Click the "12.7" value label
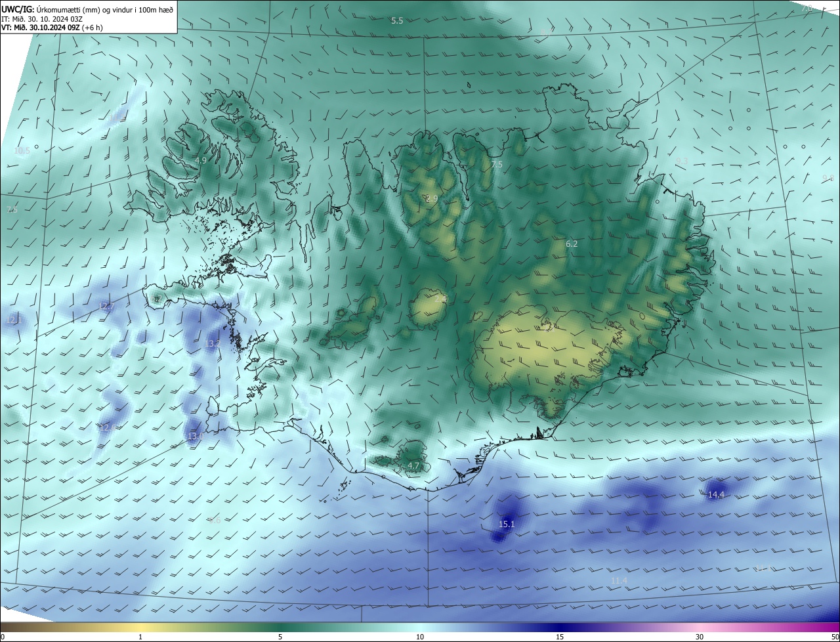840x642 pixels. [106, 307]
